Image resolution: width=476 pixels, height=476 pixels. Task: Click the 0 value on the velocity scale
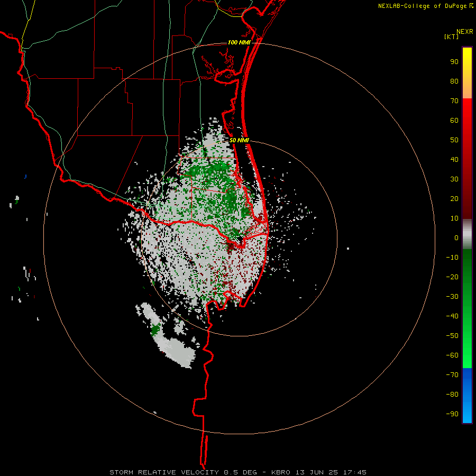point(456,237)
